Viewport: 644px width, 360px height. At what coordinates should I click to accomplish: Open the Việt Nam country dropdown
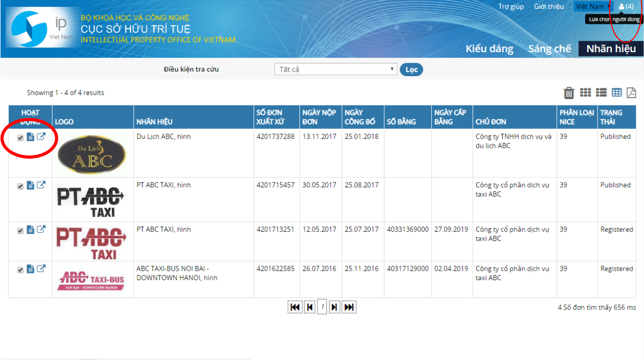click(593, 7)
